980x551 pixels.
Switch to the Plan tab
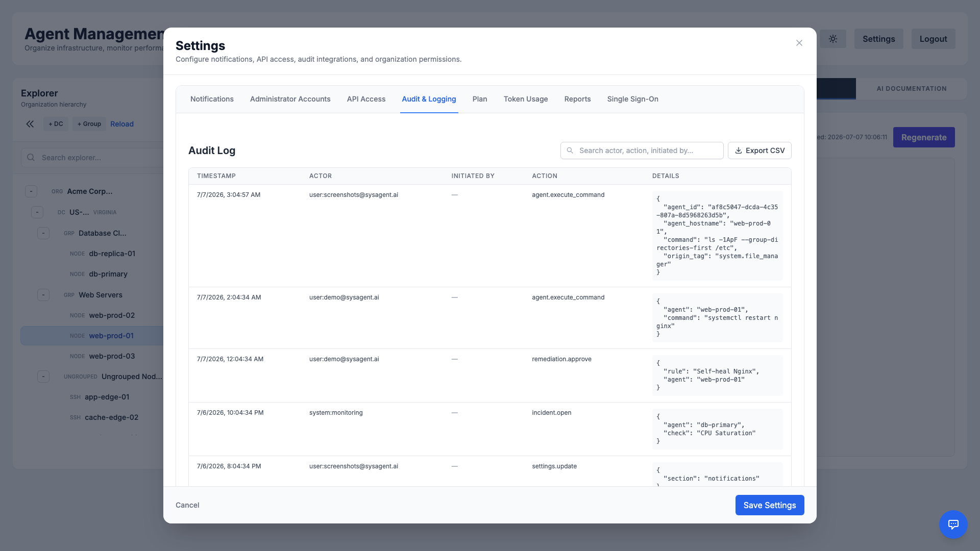tap(480, 99)
